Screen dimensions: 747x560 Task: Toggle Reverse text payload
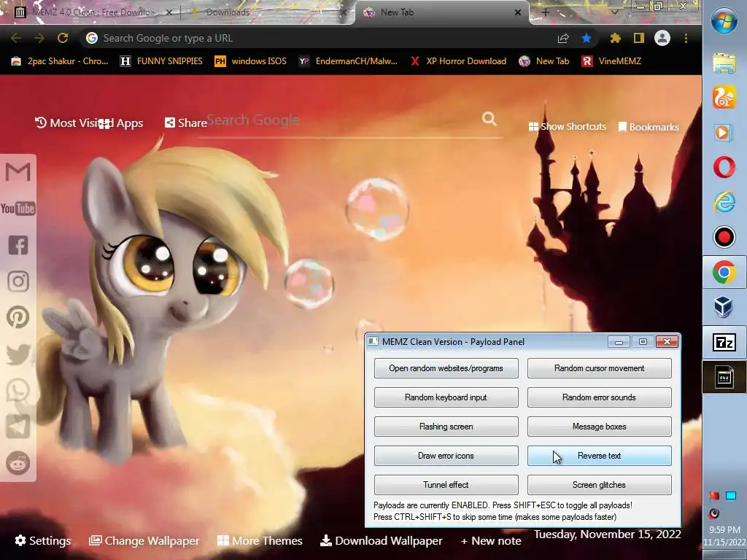pos(600,456)
